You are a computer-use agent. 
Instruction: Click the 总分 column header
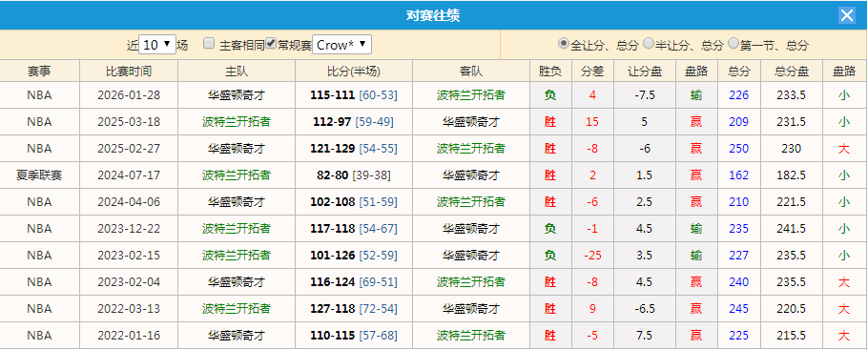click(739, 71)
